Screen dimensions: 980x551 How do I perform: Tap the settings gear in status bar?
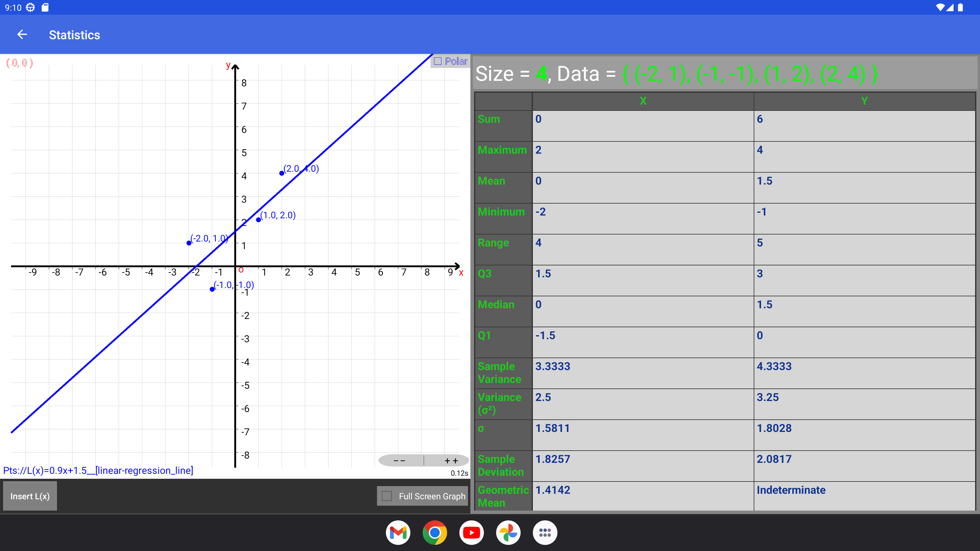point(30,7)
